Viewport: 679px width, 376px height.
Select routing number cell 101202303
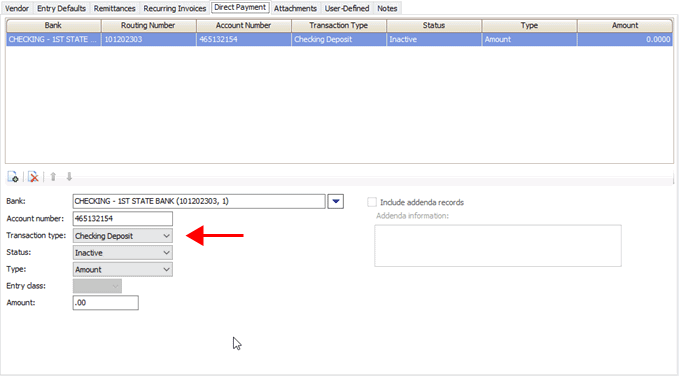pos(149,39)
